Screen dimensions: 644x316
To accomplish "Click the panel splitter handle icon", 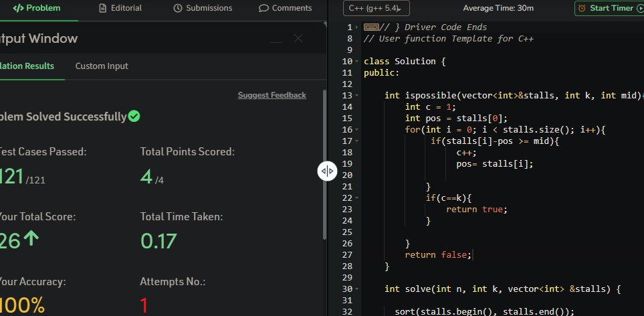I will pyautogui.click(x=327, y=171).
